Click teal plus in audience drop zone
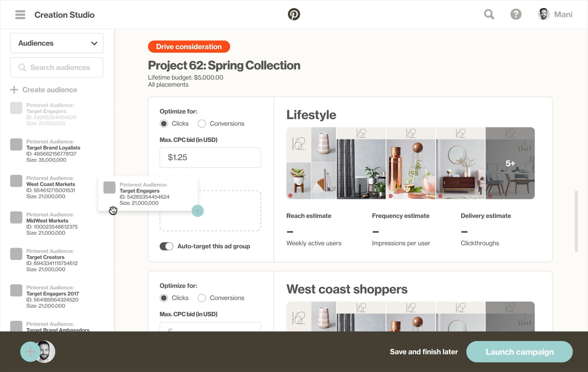 198,211
